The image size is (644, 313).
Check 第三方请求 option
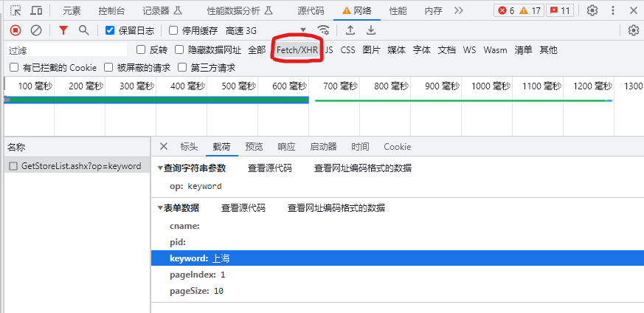pos(182,67)
